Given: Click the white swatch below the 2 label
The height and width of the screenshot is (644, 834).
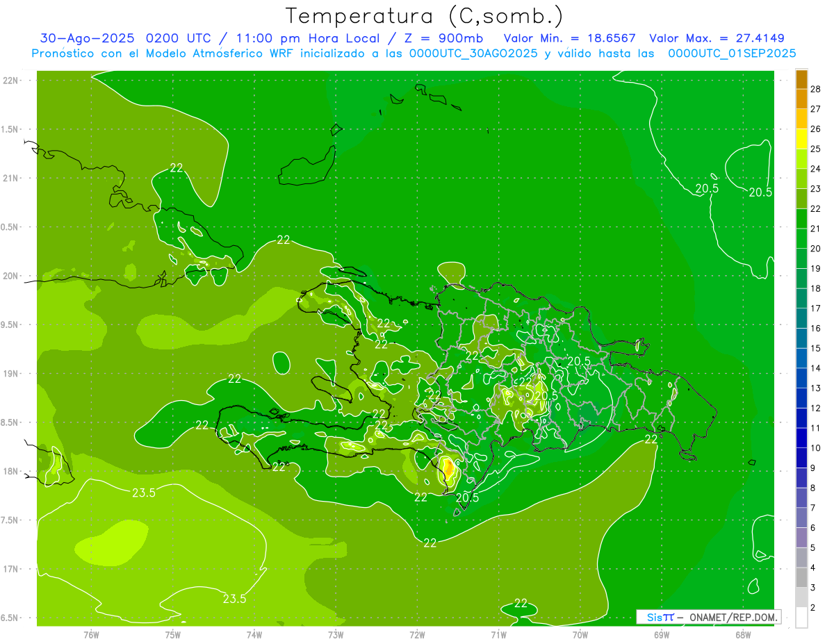Looking at the screenshot, I should point(801,618).
